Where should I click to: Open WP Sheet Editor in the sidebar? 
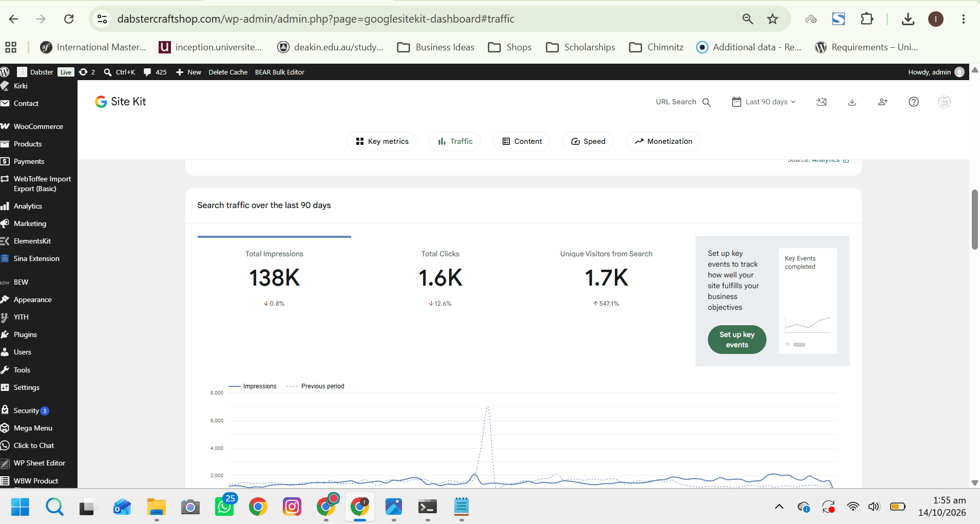pyautogui.click(x=39, y=463)
